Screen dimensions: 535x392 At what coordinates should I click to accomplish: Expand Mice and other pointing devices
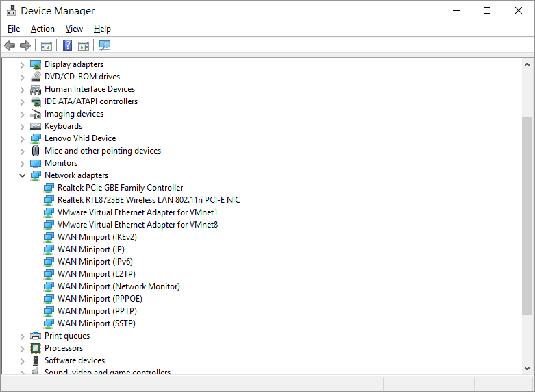[22, 151]
